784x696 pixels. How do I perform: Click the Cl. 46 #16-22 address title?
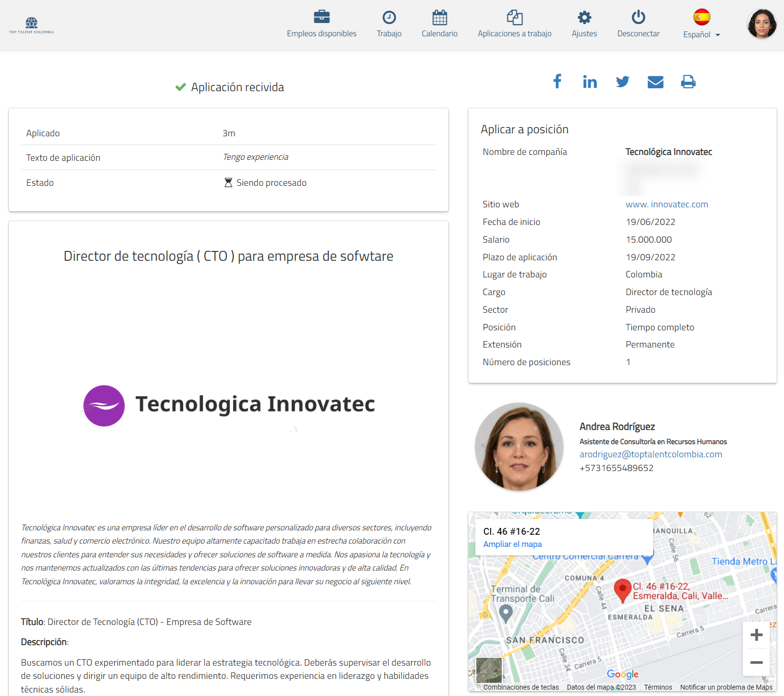[512, 531]
